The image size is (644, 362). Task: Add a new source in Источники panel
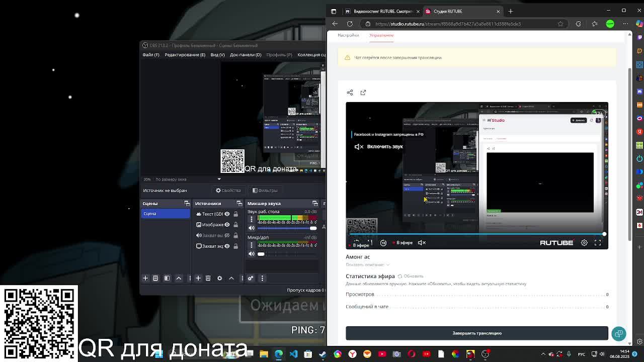pyautogui.click(x=198, y=278)
